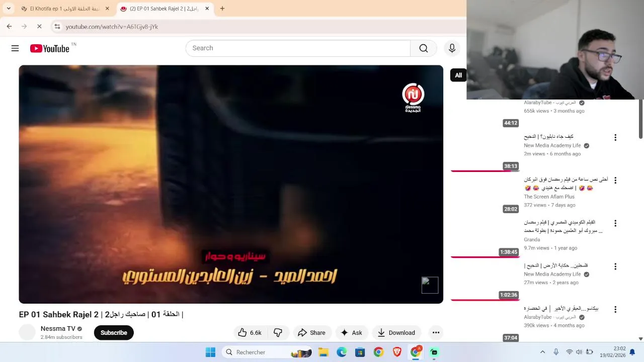Close the El Khotifa browser tab

[x=107, y=9]
